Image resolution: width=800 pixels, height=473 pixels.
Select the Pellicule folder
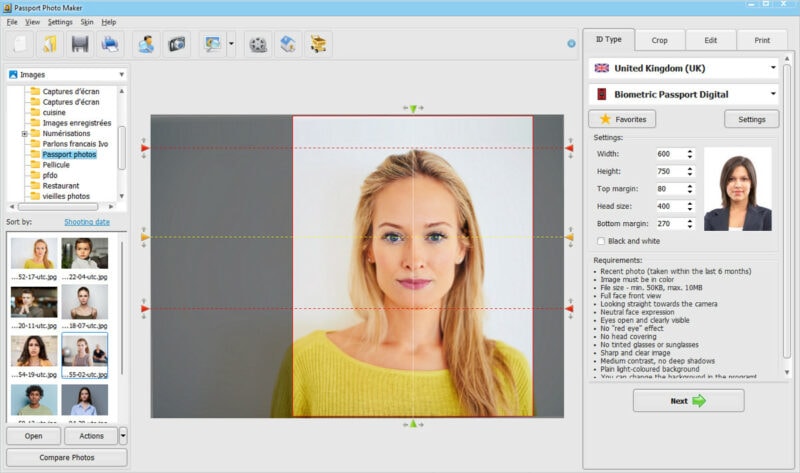[56, 165]
